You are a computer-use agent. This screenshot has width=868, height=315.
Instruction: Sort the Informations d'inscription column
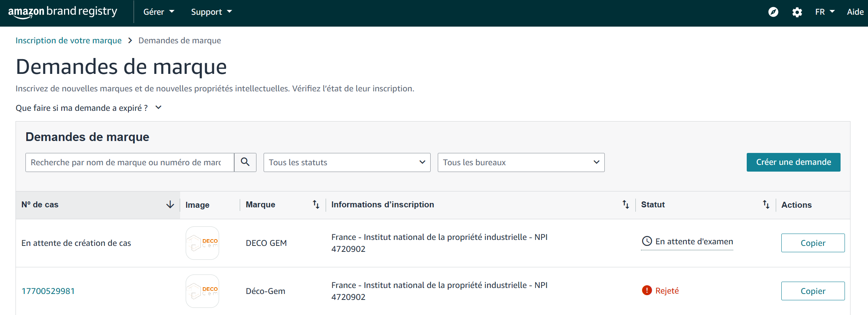[625, 205]
